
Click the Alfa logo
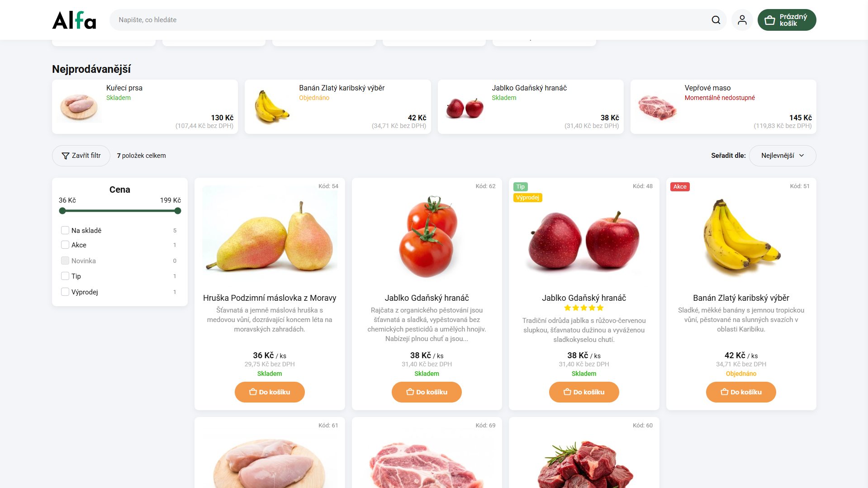pos(74,20)
